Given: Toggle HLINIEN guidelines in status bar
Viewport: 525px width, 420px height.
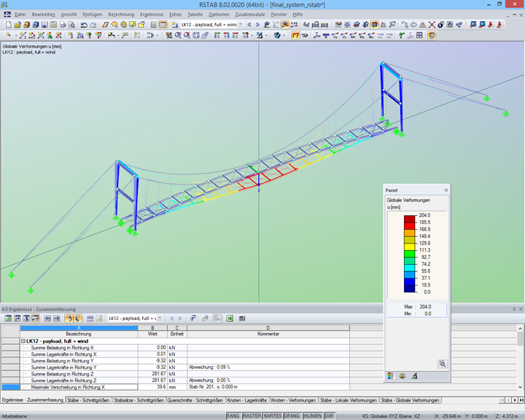Looking at the screenshot, I should point(312,416).
